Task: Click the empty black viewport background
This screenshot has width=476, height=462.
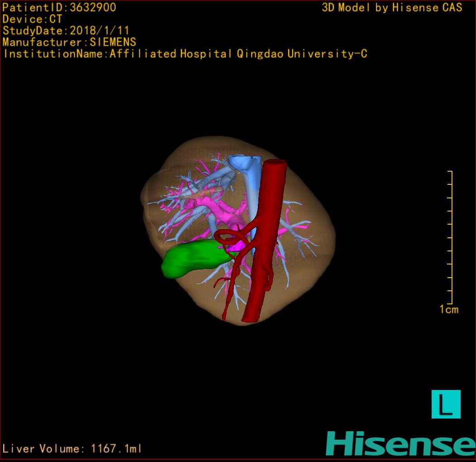Action: [90, 340]
